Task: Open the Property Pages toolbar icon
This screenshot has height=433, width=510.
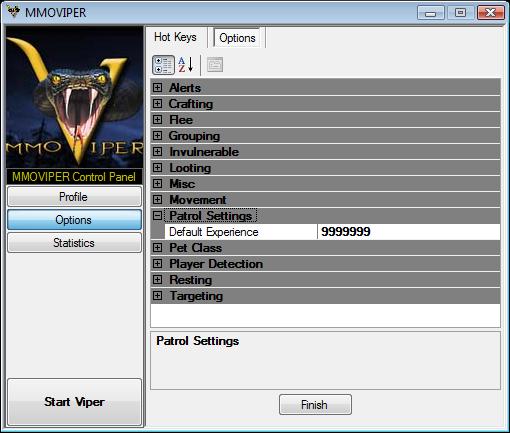Action: pos(215,65)
